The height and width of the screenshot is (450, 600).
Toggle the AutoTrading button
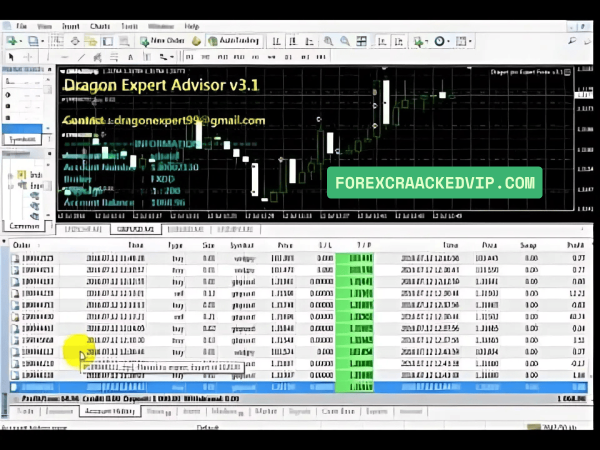(x=234, y=41)
